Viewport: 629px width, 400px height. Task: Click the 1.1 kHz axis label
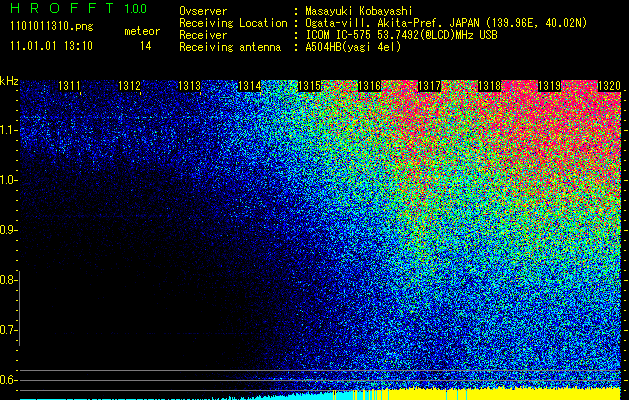point(8,130)
